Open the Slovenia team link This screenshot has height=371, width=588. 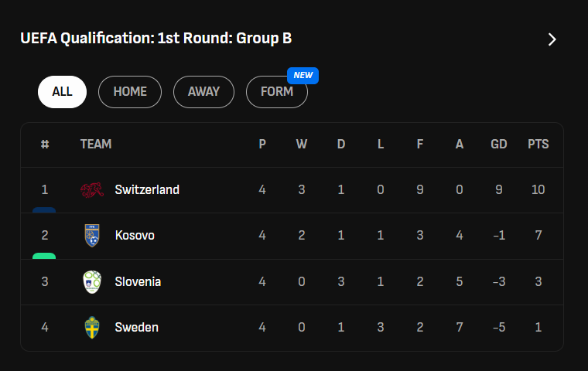tap(138, 281)
